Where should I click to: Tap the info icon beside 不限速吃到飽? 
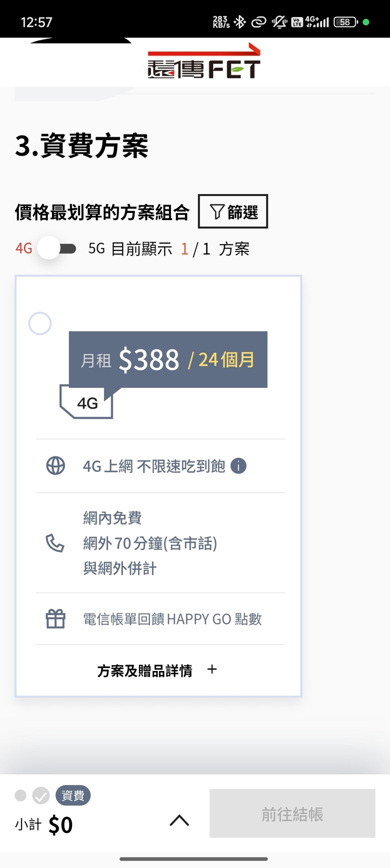(x=238, y=466)
